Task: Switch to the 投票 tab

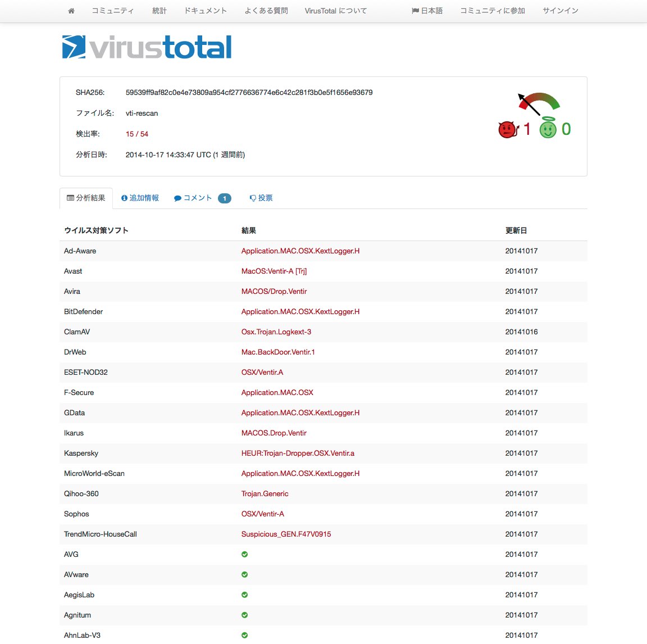Action: (261, 198)
